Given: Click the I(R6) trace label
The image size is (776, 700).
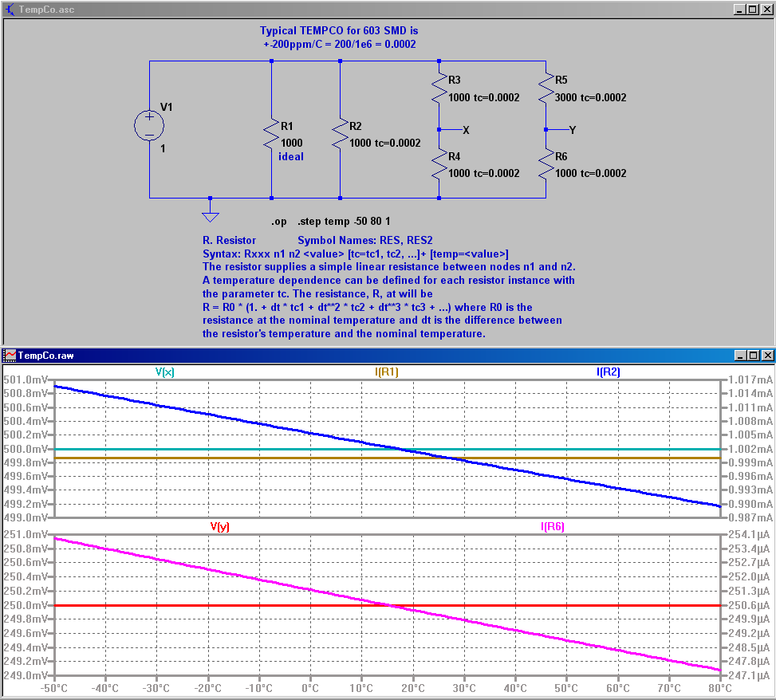Looking at the screenshot, I should pos(553,526).
